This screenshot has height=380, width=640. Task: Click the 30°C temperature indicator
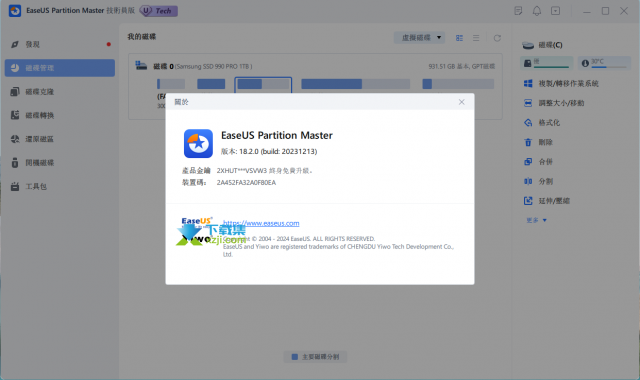pos(604,63)
